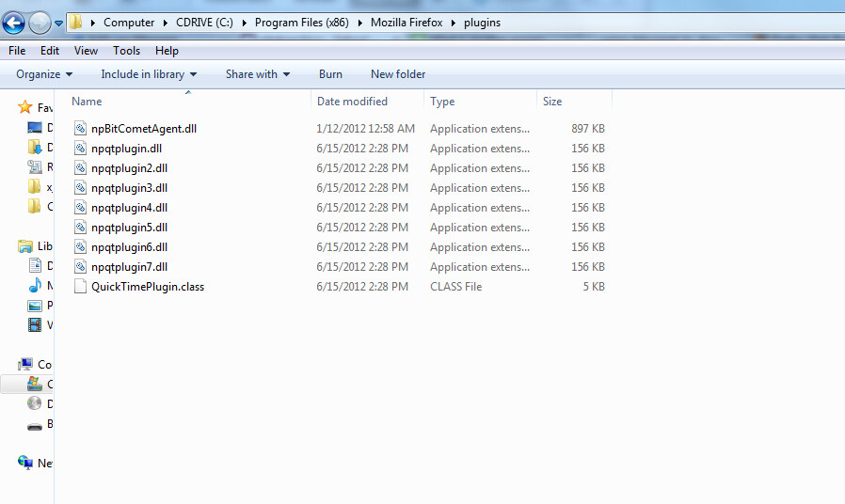The height and width of the screenshot is (504, 845).
Task: Open the View menu
Action: [x=86, y=51]
